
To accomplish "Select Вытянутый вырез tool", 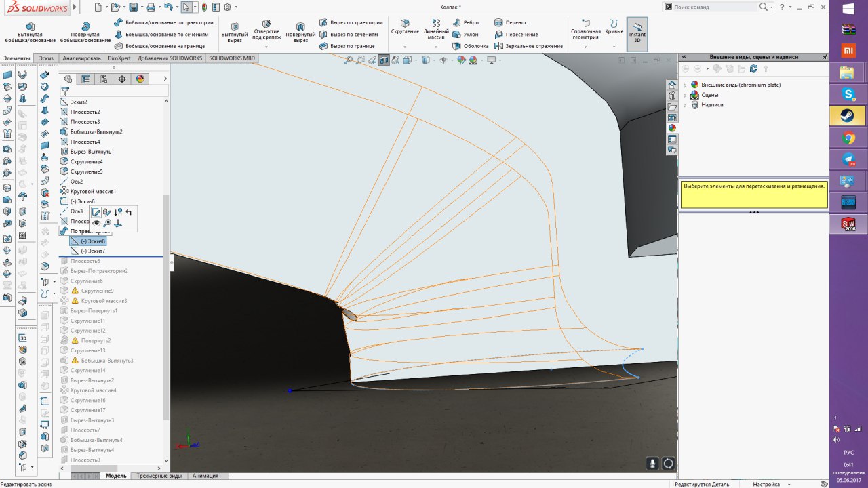I will tap(235, 33).
